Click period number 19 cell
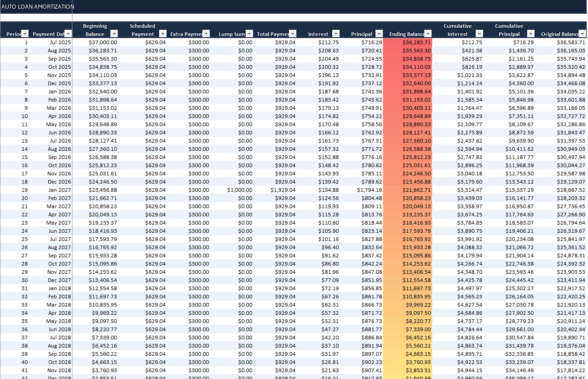This screenshot has width=588, height=379. 15,190
